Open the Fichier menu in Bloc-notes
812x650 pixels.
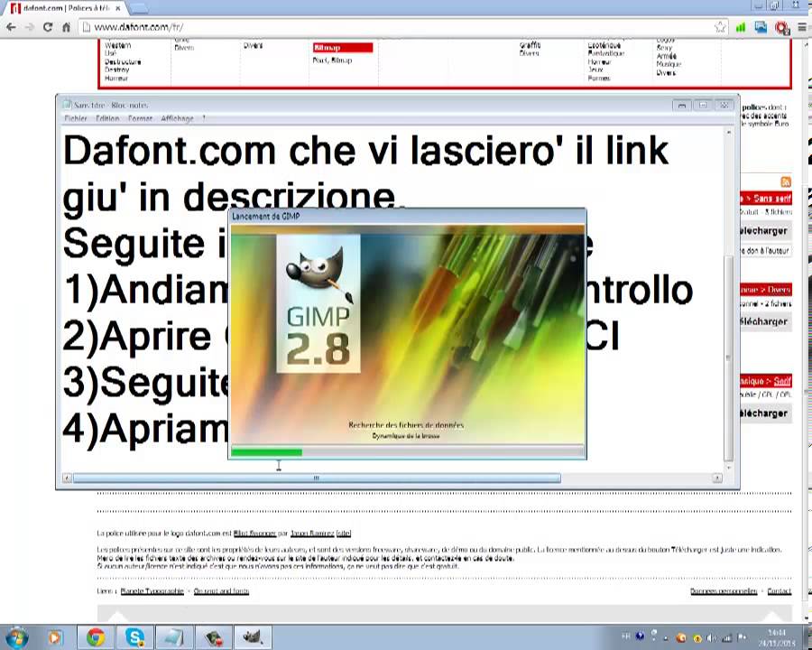click(x=76, y=118)
